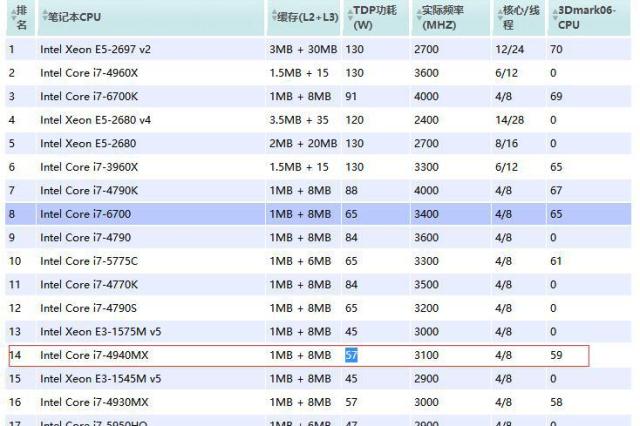640x426 pixels.
Task: Click the 3Dmark06 score 61
Action: point(556,261)
